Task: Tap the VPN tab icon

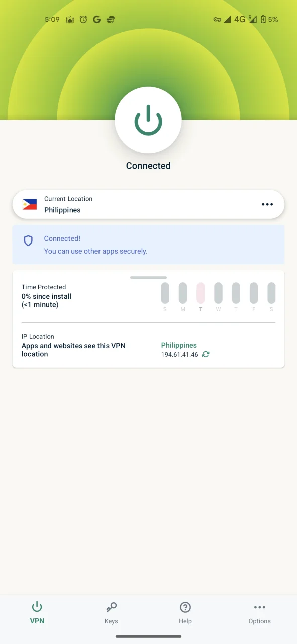Action: 37,607
